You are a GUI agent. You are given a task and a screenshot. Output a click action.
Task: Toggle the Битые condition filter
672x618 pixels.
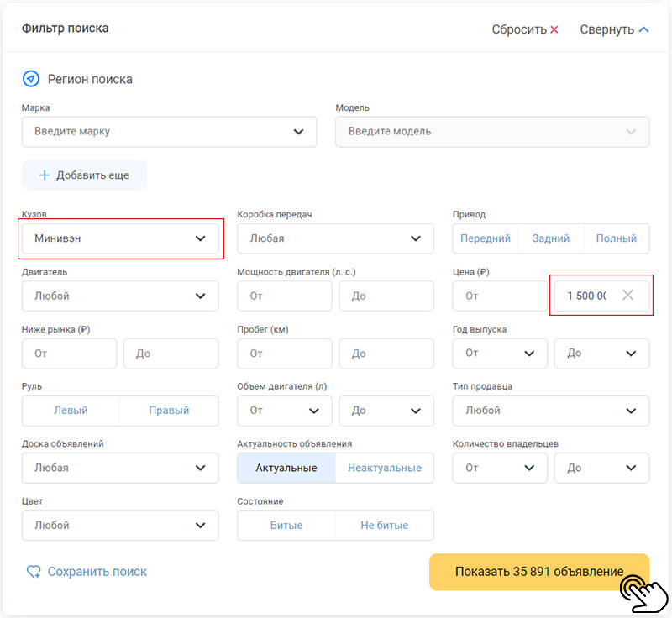click(x=286, y=526)
